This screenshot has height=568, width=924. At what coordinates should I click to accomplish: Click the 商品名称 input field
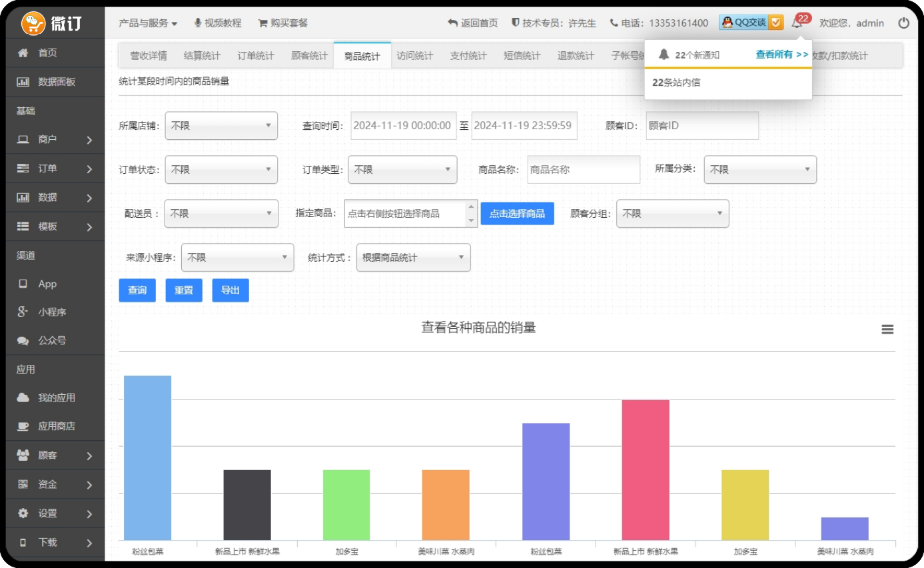(584, 170)
